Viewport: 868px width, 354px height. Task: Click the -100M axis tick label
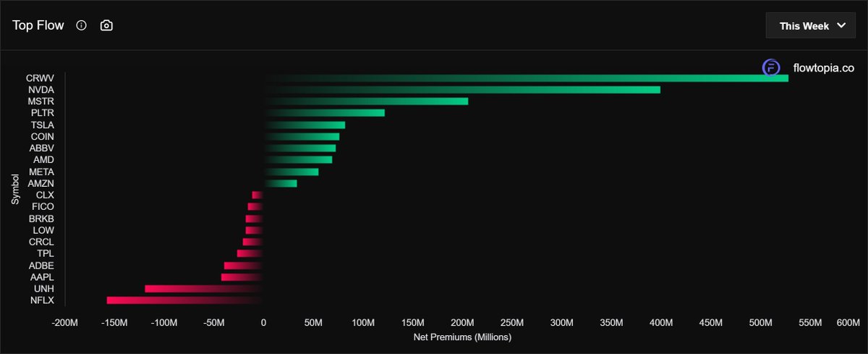pos(164,322)
